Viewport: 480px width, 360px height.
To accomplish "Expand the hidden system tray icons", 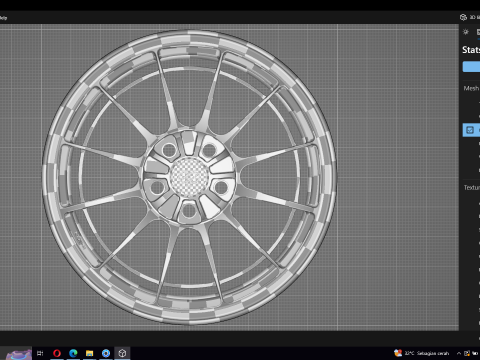I will point(459,353).
